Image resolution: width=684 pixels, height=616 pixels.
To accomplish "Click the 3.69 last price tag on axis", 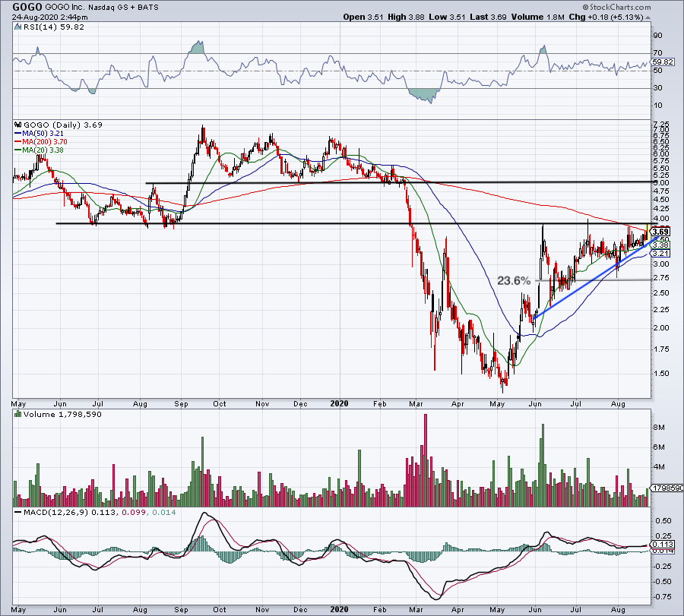I will pyautogui.click(x=661, y=232).
